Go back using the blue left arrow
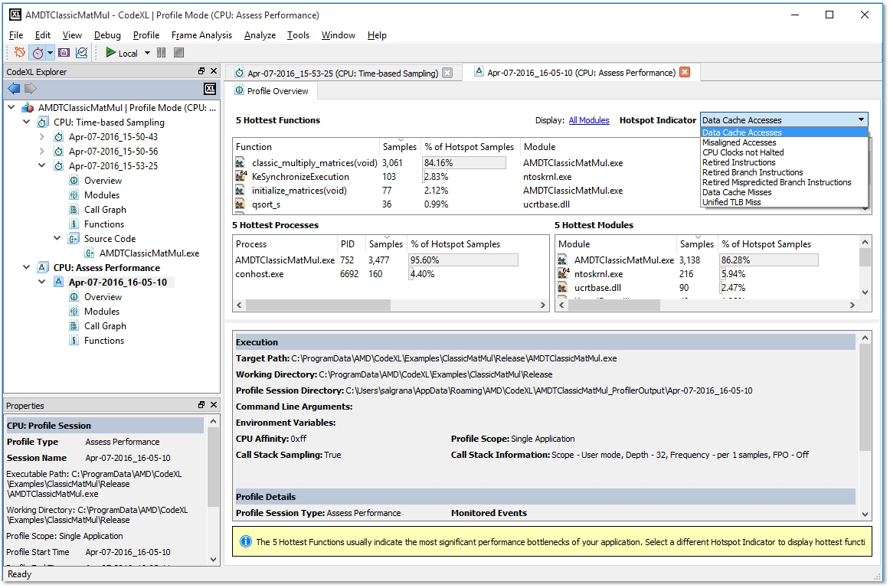Image resolution: width=890 pixels, height=588 pixels. (x=15, y=89)
